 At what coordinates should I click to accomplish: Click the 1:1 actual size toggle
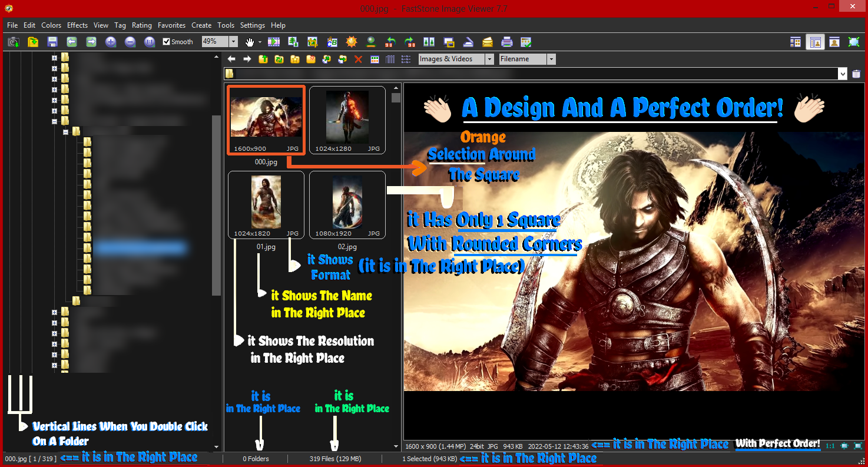(830, 446)
